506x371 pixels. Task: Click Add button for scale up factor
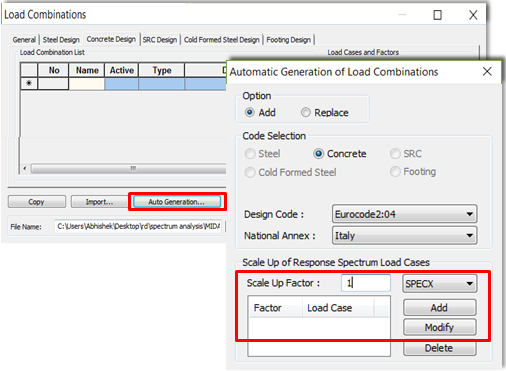tap(439, 307)
